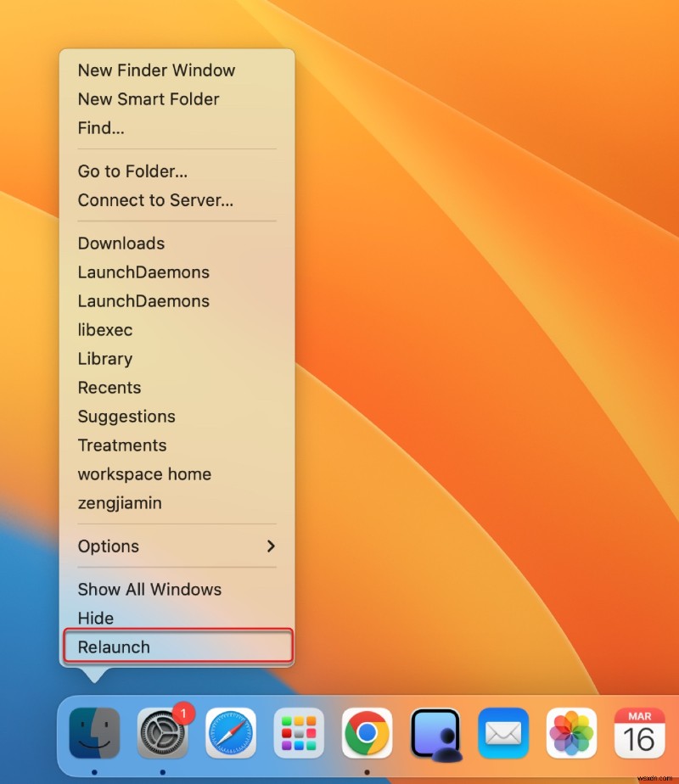Choose Show All Windows
The width and height of the screenshot is (679, 784).
[177, 590]
